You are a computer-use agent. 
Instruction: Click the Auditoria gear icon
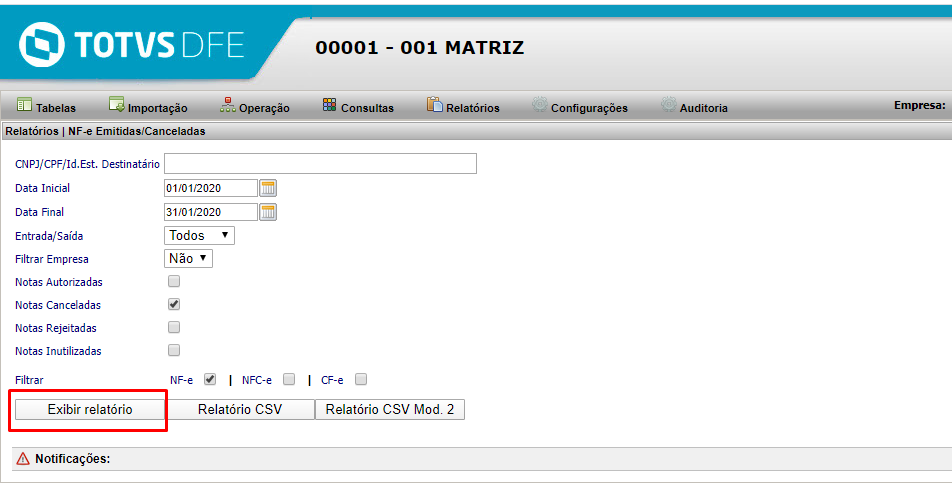click(x=668, y=104)
